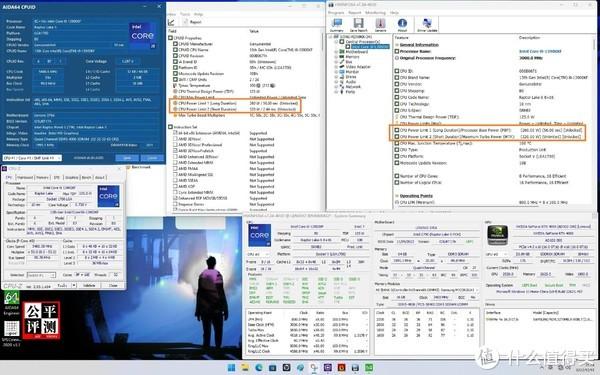Switch to Graphics tab in CPU-Z
600x375 pixels.
coord(72,178)
